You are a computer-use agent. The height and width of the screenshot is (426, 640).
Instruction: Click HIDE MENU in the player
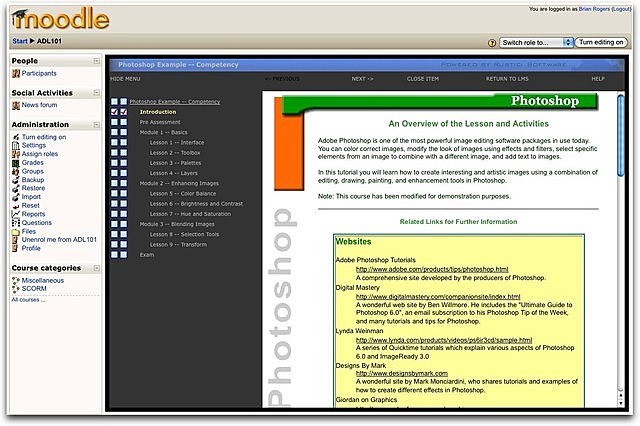[x=125, y=79]
